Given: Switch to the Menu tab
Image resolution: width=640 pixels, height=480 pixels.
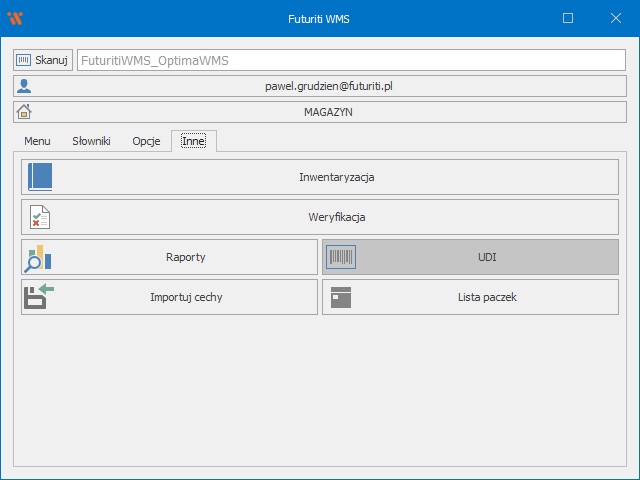Looking at the screenshot, I should click(x=37, y=141).
